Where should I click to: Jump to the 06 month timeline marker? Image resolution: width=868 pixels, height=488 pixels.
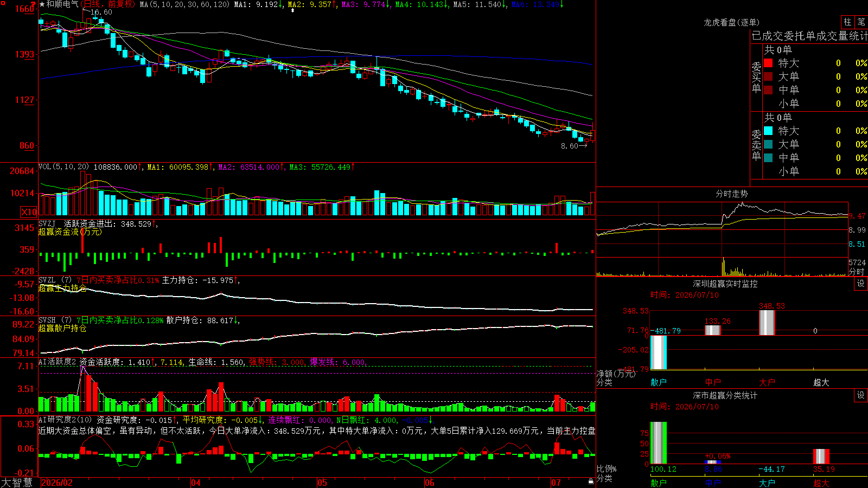pyautogui.click(x=430, y=483)
